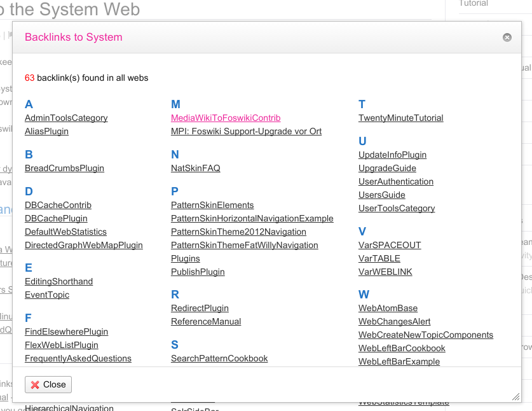Close the Backlinks dialog with X icon

point(507,38)
